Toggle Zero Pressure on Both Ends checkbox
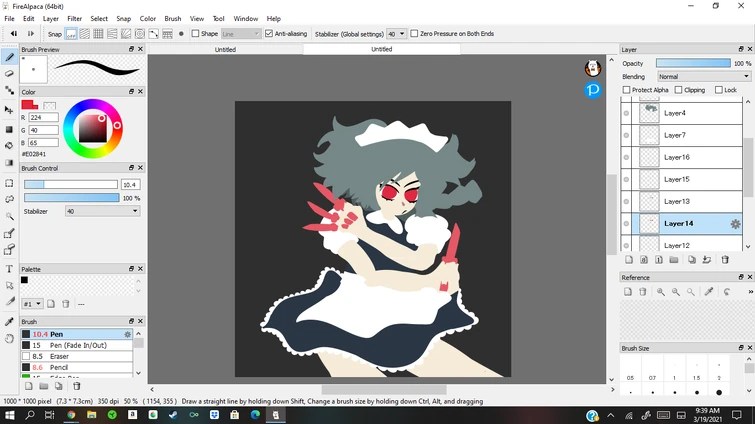The height and width of the screenshot is (424, 755). click(x=414, y=34)
